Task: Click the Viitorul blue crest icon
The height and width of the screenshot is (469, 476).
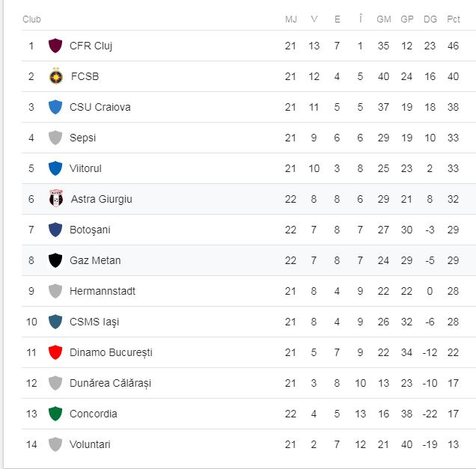Action: click(x=55, y=168)
